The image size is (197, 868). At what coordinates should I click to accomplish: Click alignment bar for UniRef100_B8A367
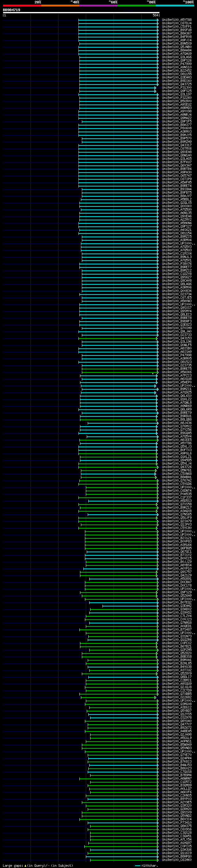pyautogui.click(x=118, y=33)
